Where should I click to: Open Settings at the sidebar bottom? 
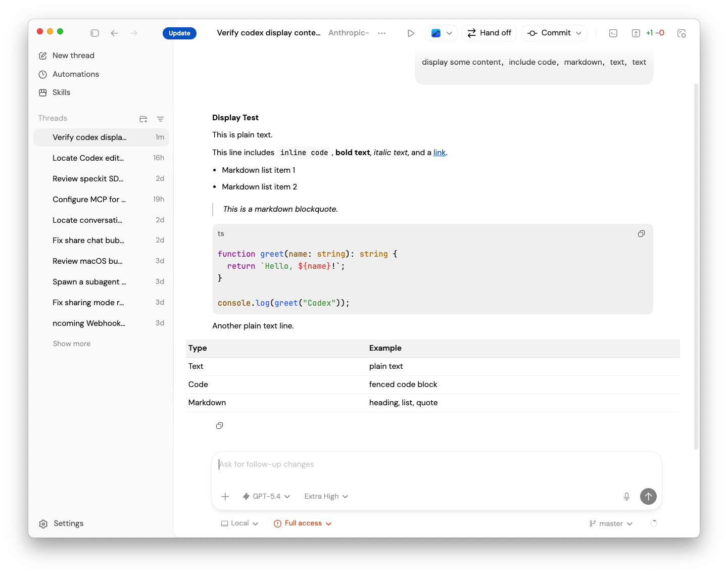(62, 523)
